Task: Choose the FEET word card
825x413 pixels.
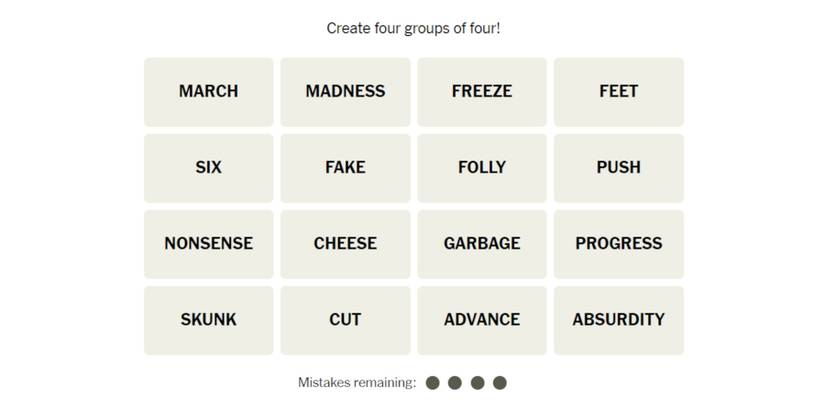Action: 618,91
